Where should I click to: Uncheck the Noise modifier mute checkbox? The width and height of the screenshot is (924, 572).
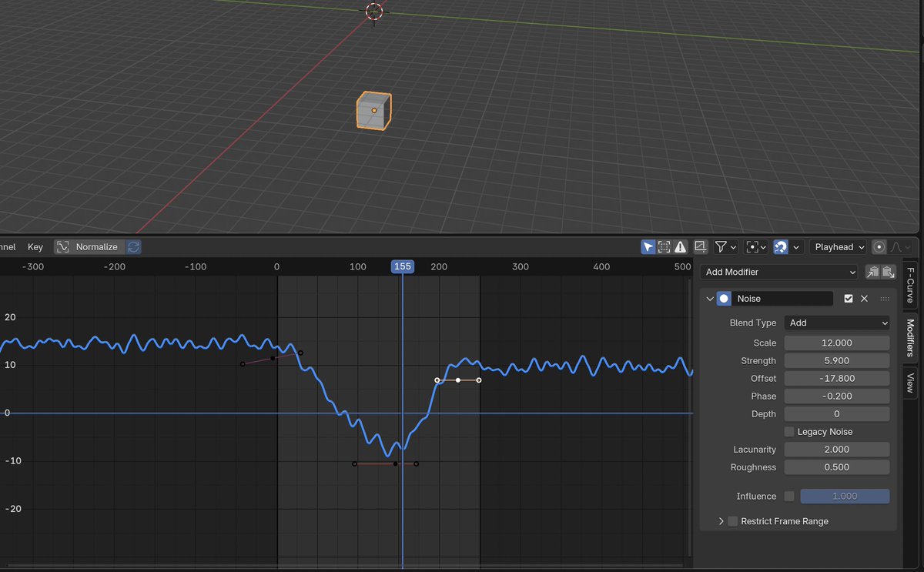[849, 299]
